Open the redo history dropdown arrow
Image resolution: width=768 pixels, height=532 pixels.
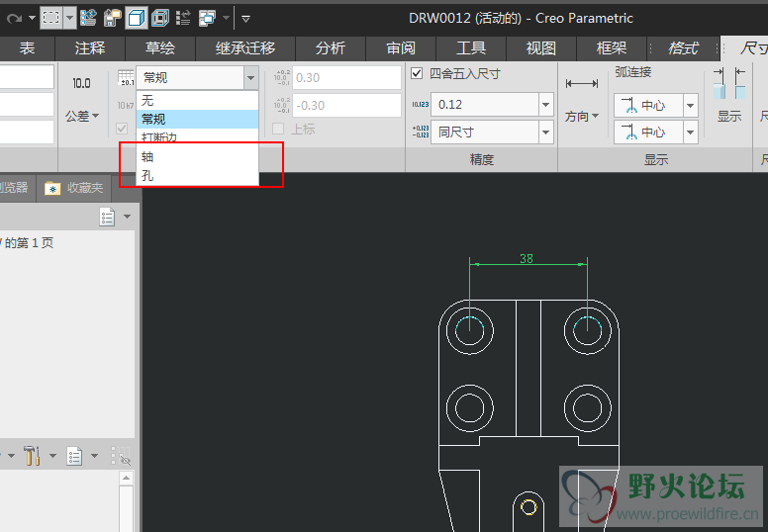click(32, 19)
